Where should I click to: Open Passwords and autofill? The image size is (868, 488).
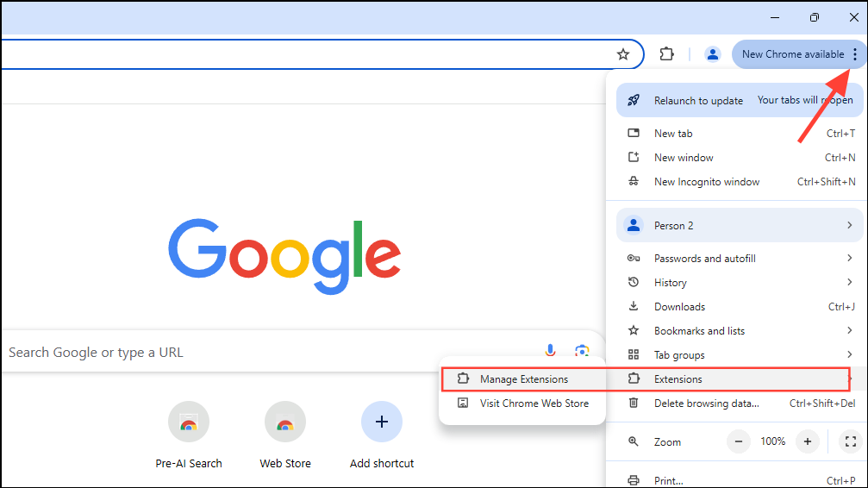(739, 258)
